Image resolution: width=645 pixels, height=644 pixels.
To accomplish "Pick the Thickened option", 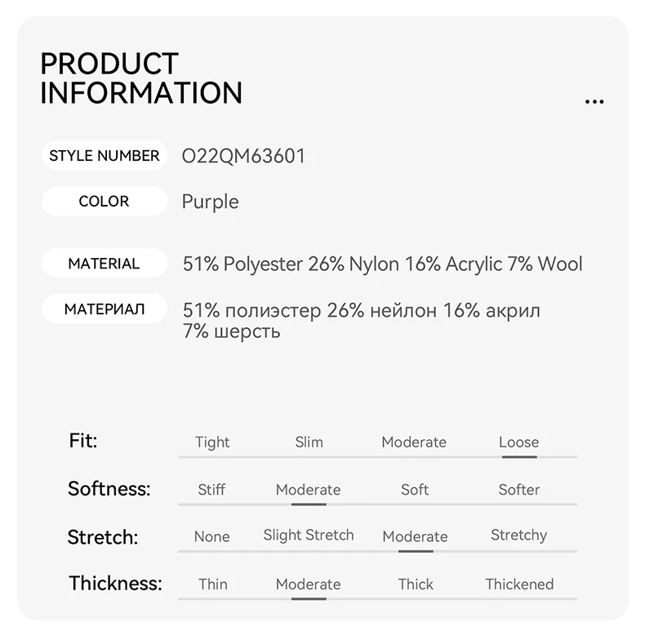I will [x=519, y=584].
